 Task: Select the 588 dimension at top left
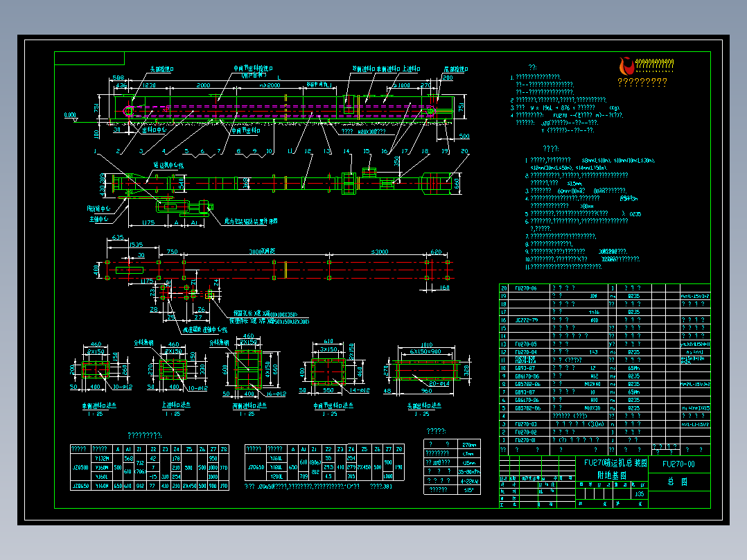[118, 78]
